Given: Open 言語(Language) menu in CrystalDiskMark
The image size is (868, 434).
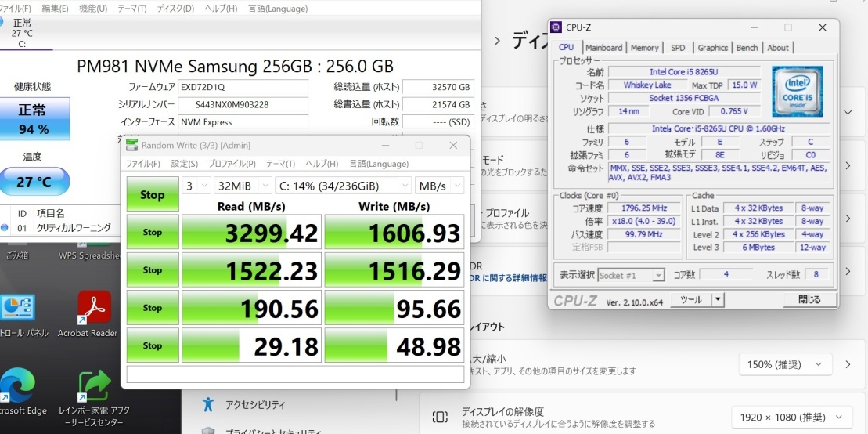Looking at the screenshot, I should click(x=379, y=164).
